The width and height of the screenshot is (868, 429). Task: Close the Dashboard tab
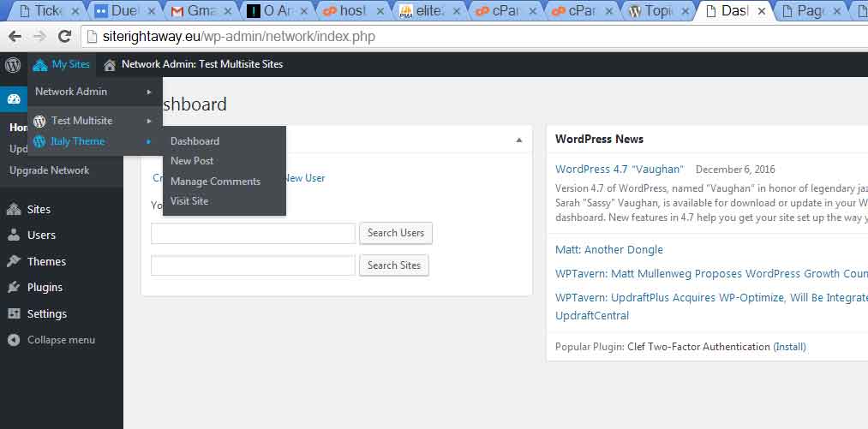tap(762, 11)
